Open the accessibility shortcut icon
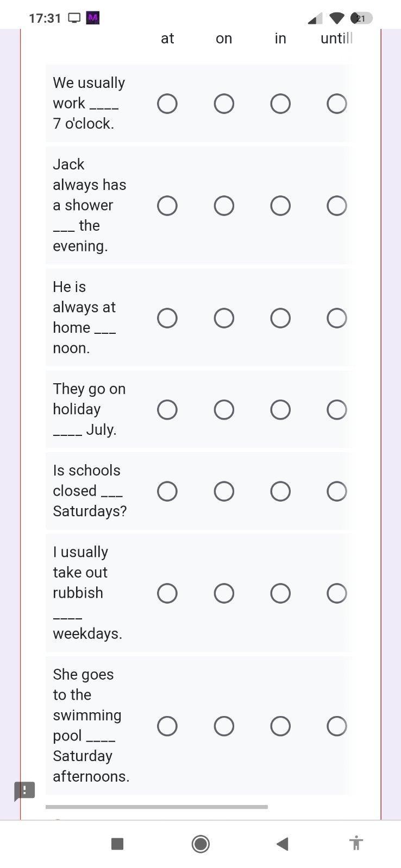The width and height of the screenshot is (401, 868). pyautogui.click(x=356, y=843)
